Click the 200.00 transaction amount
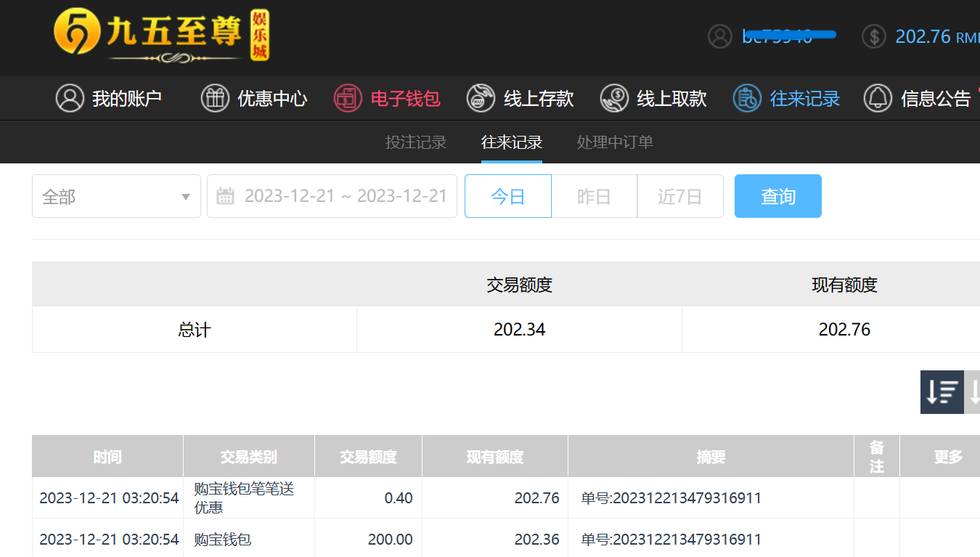Screen dimensions: 980x557 point(390,540)
